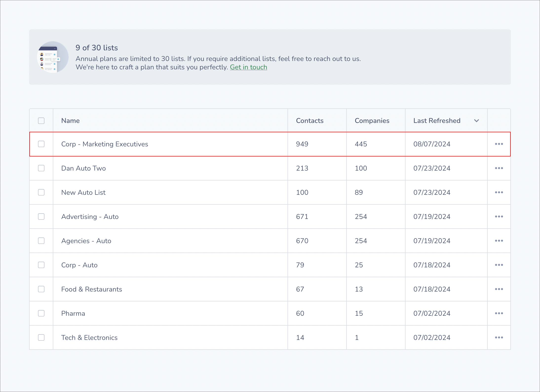Open three-dot menu for Tech & Electronics
Image resolution: width=540 pixels, height=392 pixels.
click(x=499, y=337)
